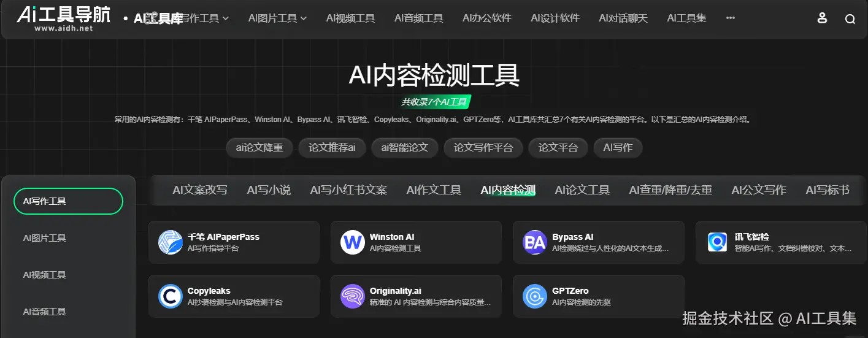Select AI视频工具 in the sidebar

click(x=45, y=275)
